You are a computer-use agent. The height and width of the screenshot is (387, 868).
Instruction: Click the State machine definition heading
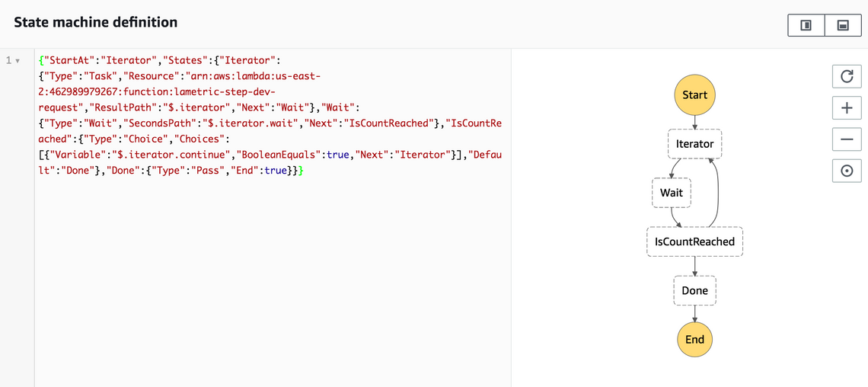pyautogui.click(x=95, y=23)
